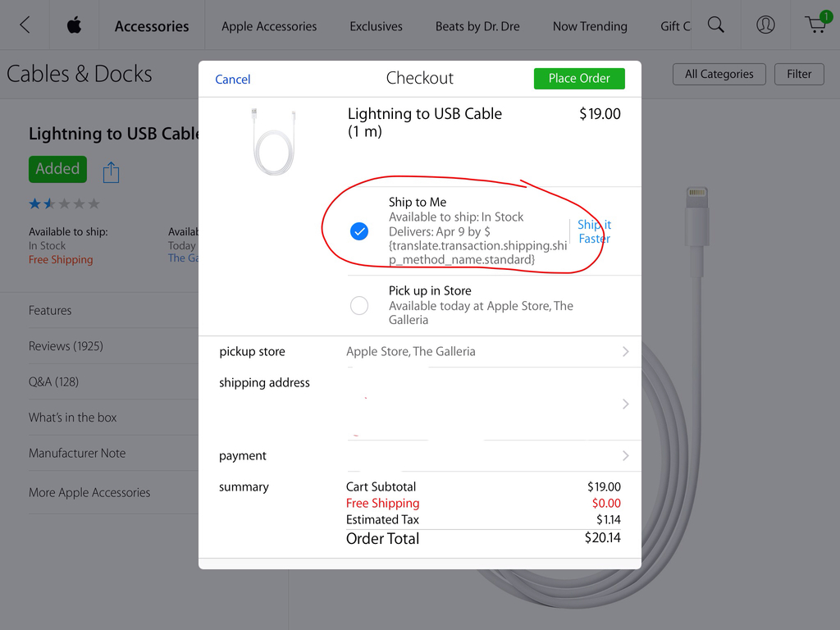
Task: Expand the pickup store row chevron
Action: [625, 351]
